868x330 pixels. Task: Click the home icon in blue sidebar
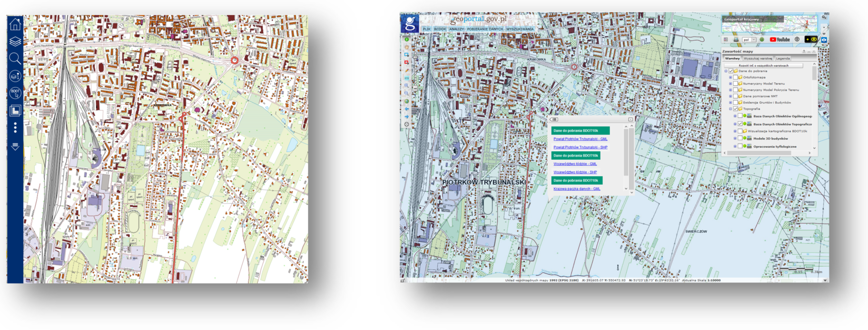coord(15,24)
